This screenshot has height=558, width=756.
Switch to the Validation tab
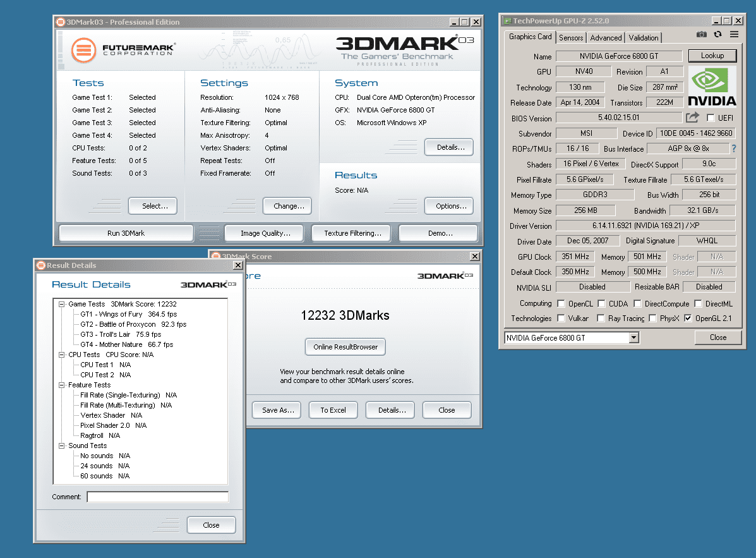tap(643, 38)
